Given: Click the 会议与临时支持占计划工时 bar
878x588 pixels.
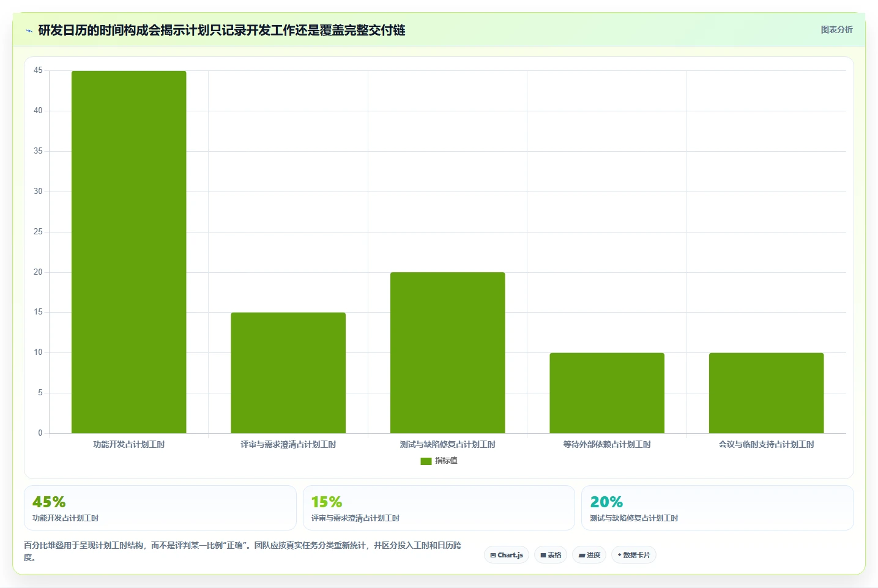Looking at the screenshot, I should click(x=767, y=393).
